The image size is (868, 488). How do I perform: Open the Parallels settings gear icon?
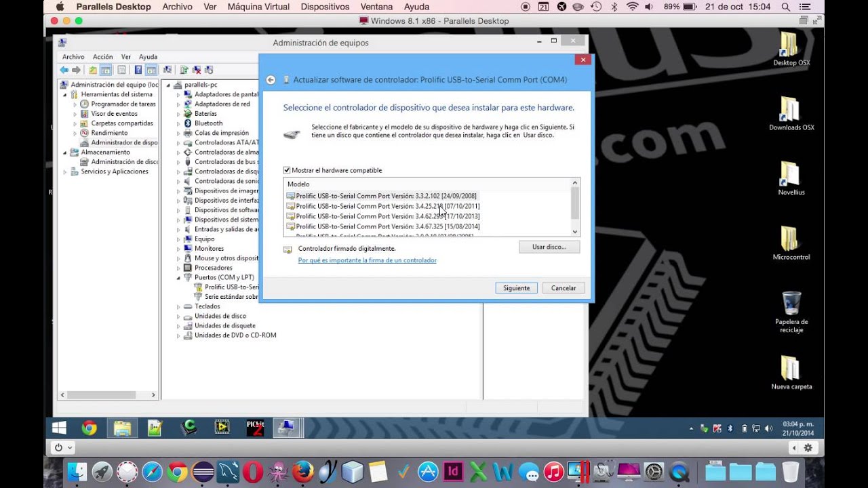pos(808,448)
